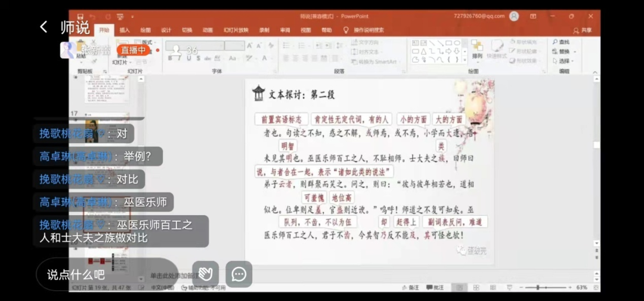Tap the hand-wave raise hand icon
This screenshot has height=301, width=644.
click(205, 274)
